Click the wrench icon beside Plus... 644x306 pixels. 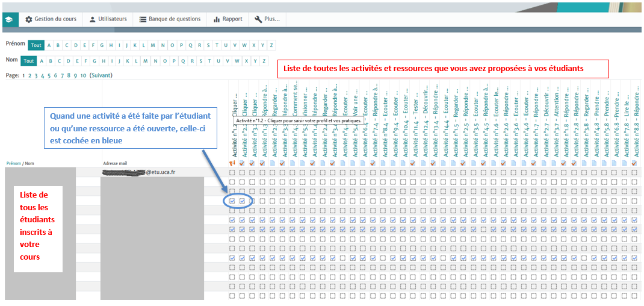[258, 19]
